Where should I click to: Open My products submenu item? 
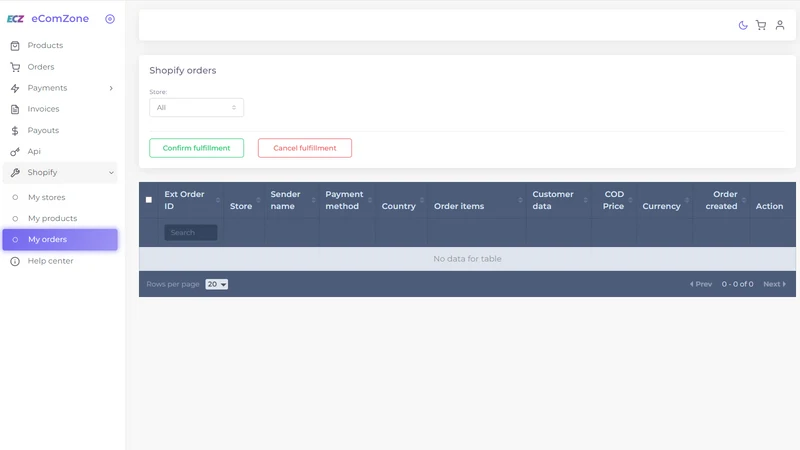pos(53,218)
